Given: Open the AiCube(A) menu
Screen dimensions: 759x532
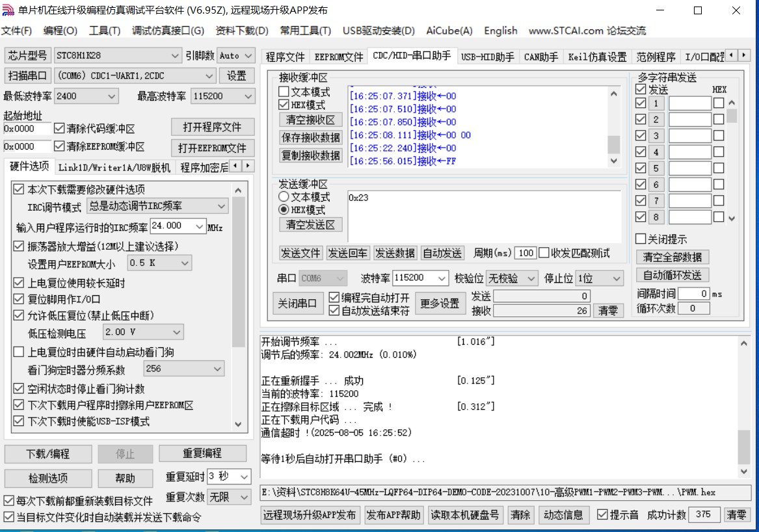Looking at the screenshot, I should click(449, 31).
